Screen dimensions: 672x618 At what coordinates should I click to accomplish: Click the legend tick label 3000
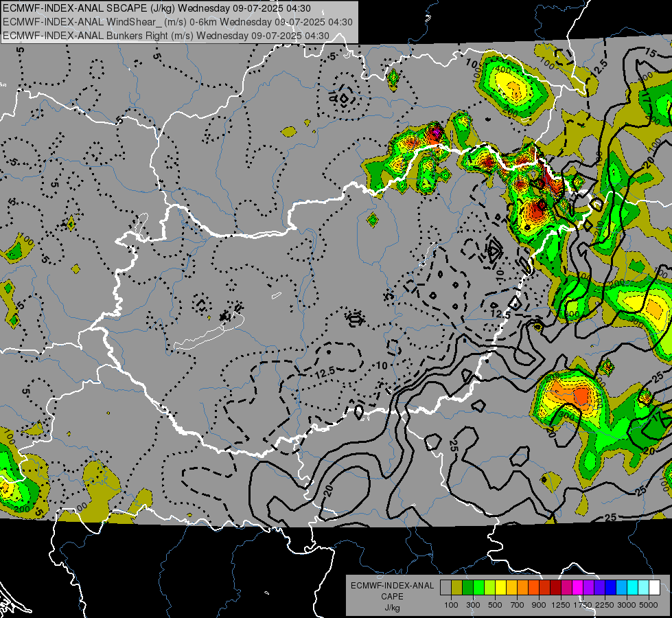coord(627,605)
